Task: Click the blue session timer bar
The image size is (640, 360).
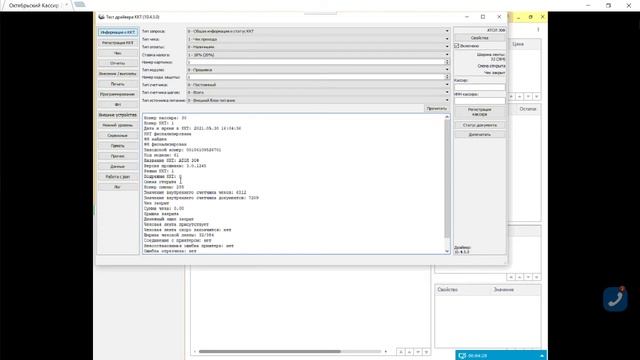Action: click(x=501, y=356)
